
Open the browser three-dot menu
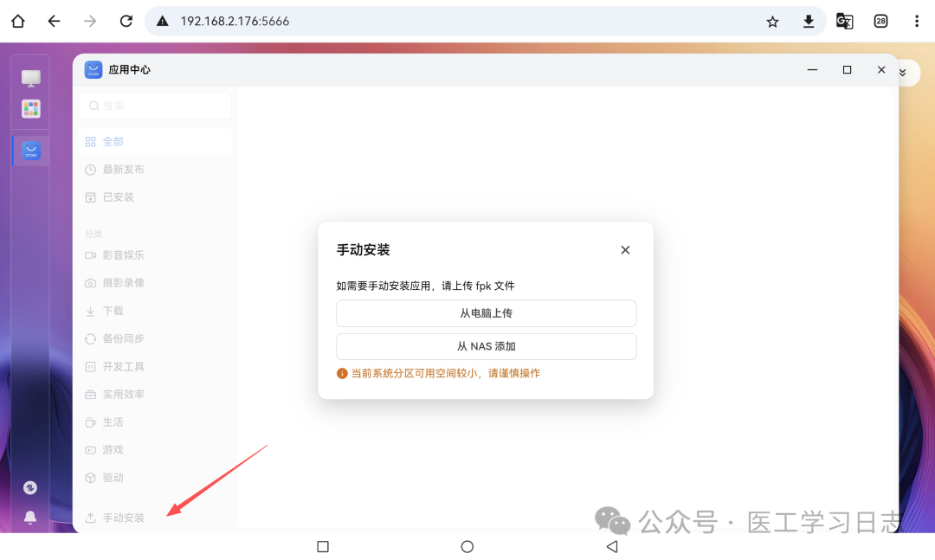(917, 21)
